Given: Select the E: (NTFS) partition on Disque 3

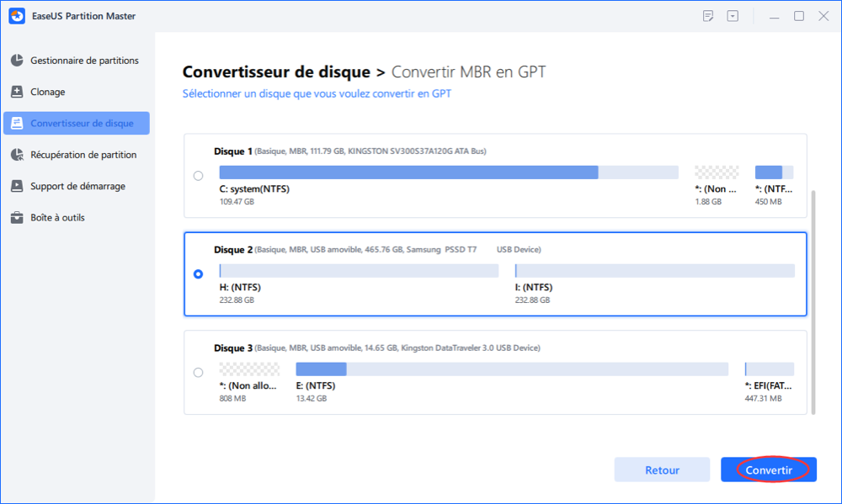Looking at the screenshot, I should click(x=511, y=369).
